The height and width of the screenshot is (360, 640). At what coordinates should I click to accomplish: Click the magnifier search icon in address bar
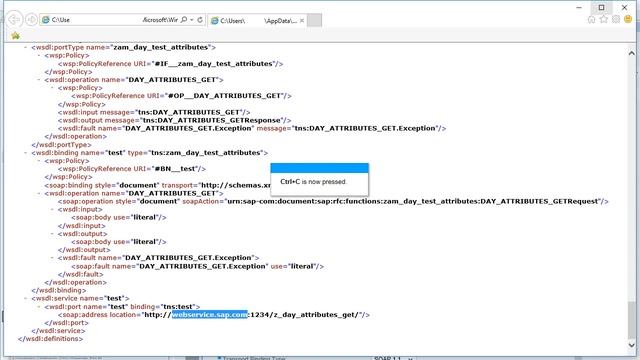point(184,20)
